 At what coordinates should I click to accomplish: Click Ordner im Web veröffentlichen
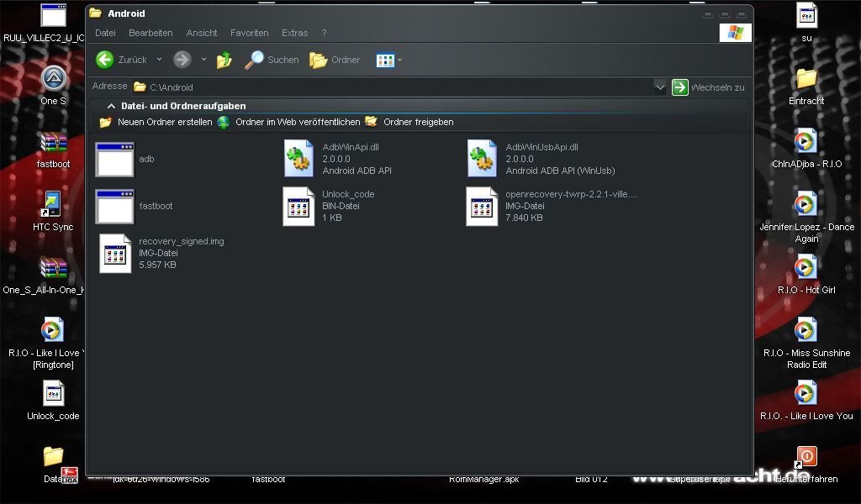tap(289, 123)
